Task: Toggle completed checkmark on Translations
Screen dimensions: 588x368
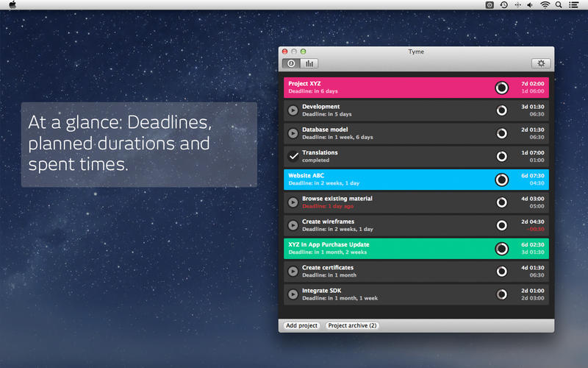Action: click(293, 156)
